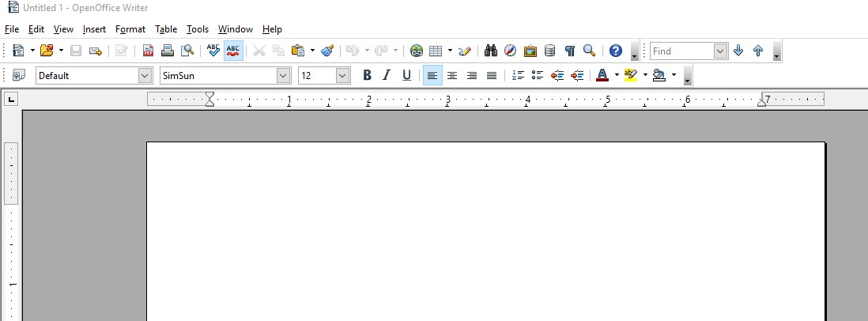Click the Insert Table icon
Image resolution: width=868 pixels, height=321 pixels.
[436, 51]
